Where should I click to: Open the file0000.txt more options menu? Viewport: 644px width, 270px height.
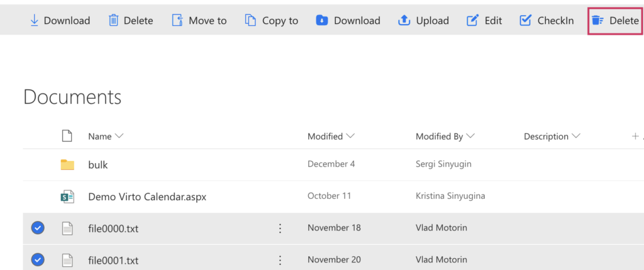280,228
